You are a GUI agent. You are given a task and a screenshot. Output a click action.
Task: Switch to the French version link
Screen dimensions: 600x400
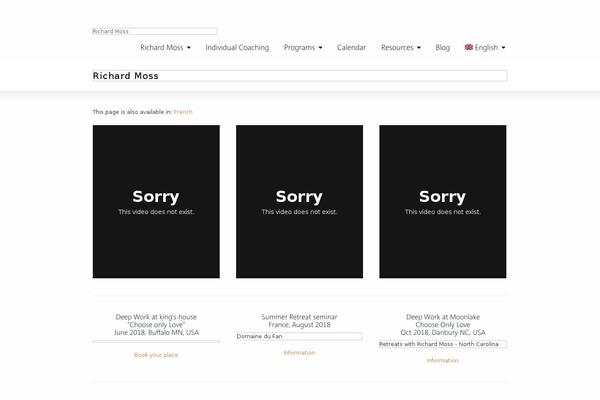click(183, 112)
